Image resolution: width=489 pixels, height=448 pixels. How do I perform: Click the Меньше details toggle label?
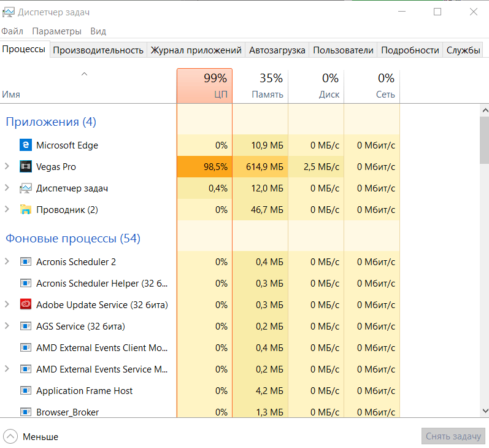click(x=40, y=436)
